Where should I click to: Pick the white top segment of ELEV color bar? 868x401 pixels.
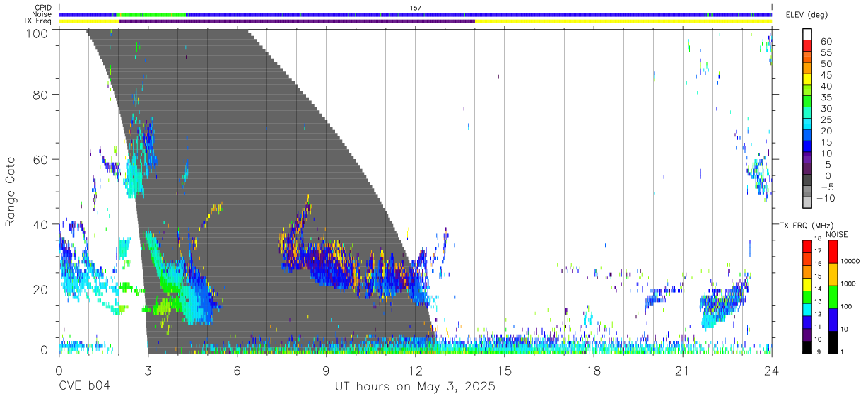pyautogui.click(x=807, y=35)
